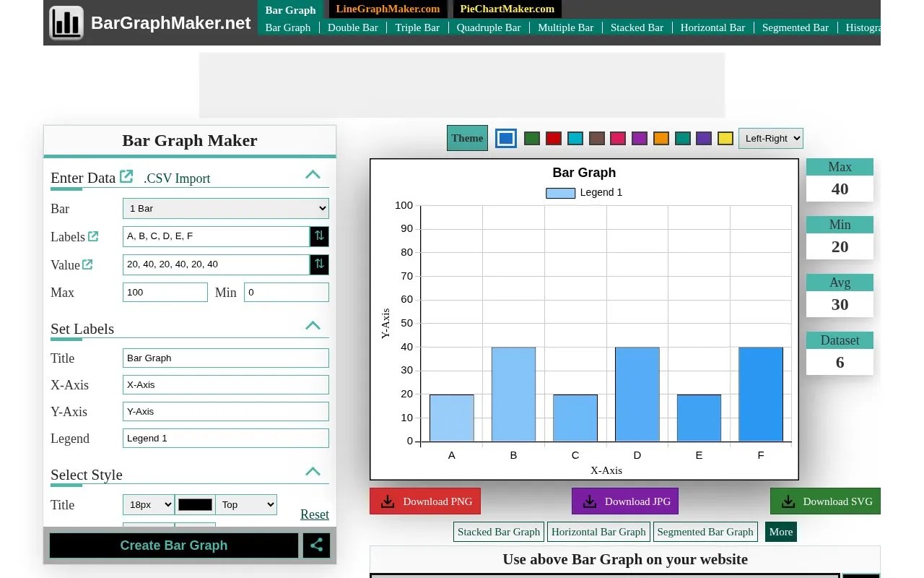Select the green theme color swatch
924x578 pixels.
click(532, 138)
